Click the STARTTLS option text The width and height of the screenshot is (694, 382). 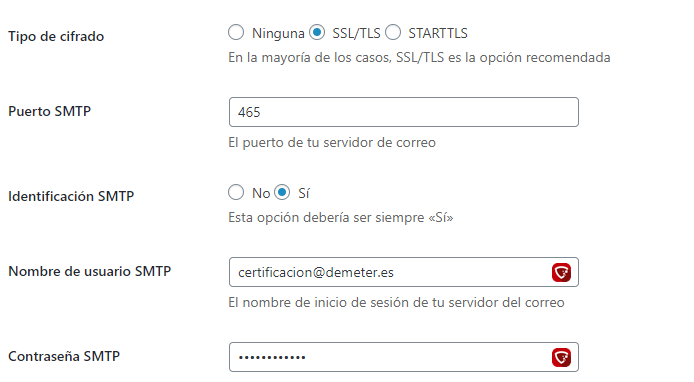(438, 33)
